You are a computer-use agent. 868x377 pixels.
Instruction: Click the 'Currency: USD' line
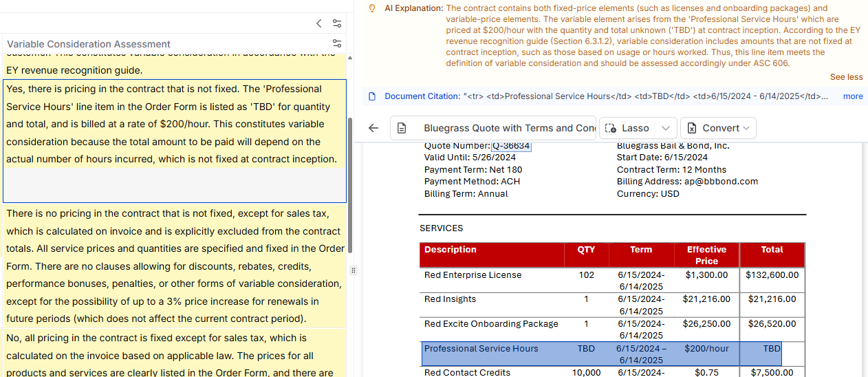(648, 194)
